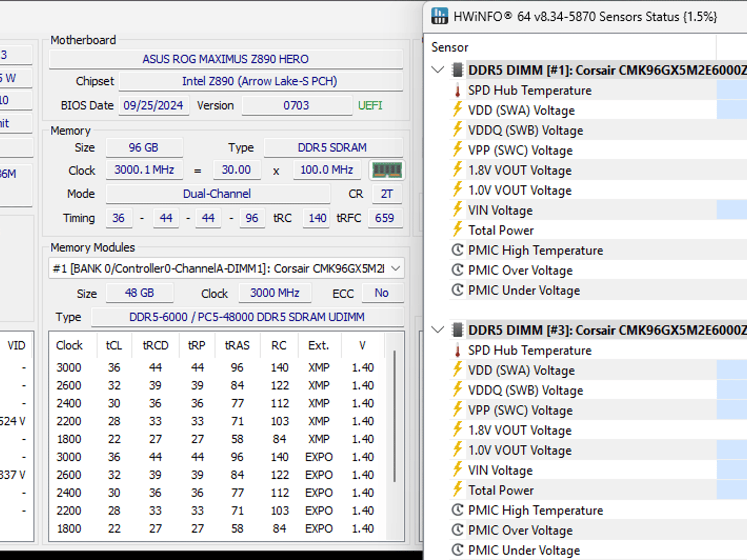Click the Ext. column header
The height and width of the screenshot is (560, 747).
[319, 345]
